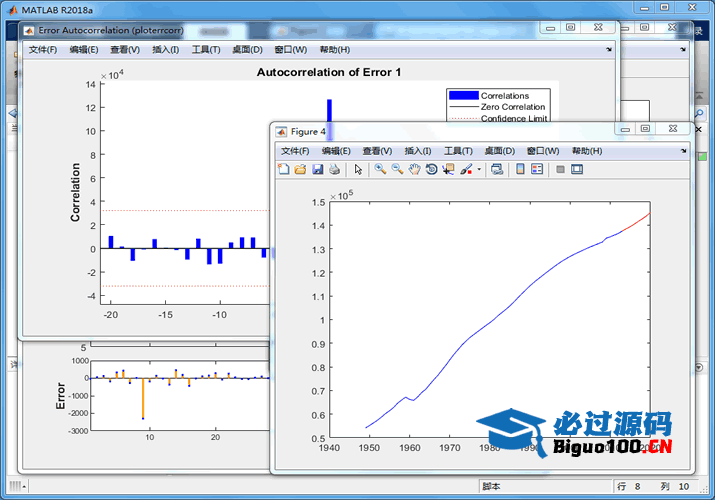Expand the Brush color dropdown arrow
Viewport: 715px width, 500px height.
479,170
